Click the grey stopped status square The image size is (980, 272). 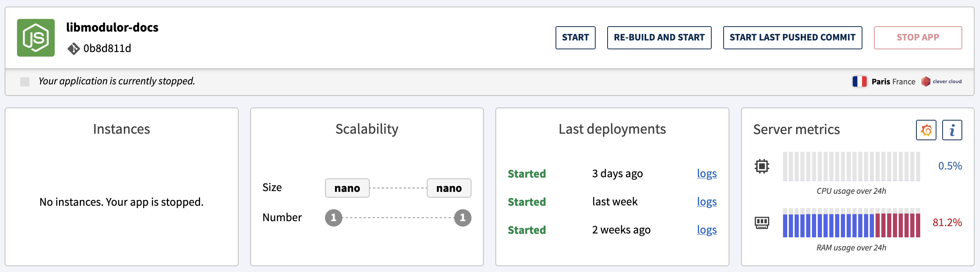click(x=25, y=82)
